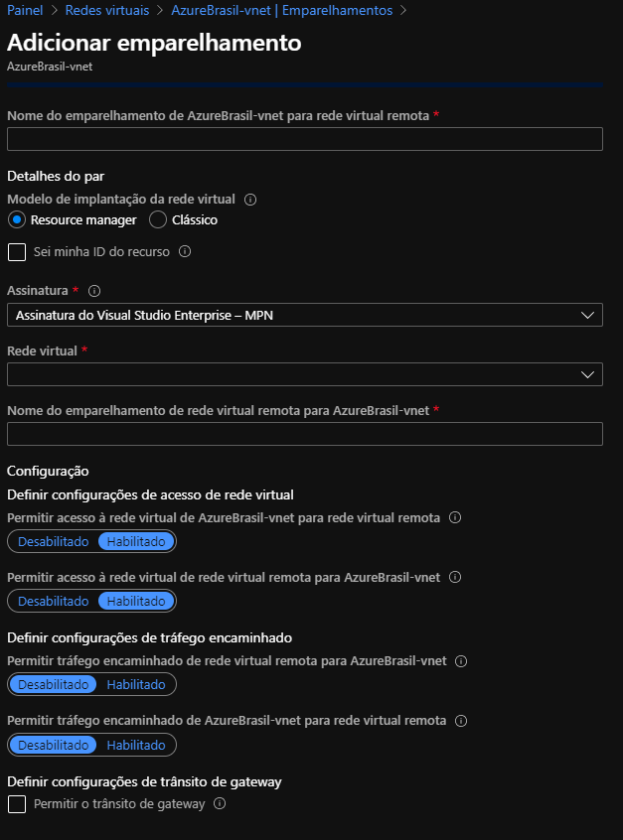Set forwarded traffic from remote network to Habilitado
Image resolution: width=623 pixels, height=840 pixels.
(x=136, y=685)
